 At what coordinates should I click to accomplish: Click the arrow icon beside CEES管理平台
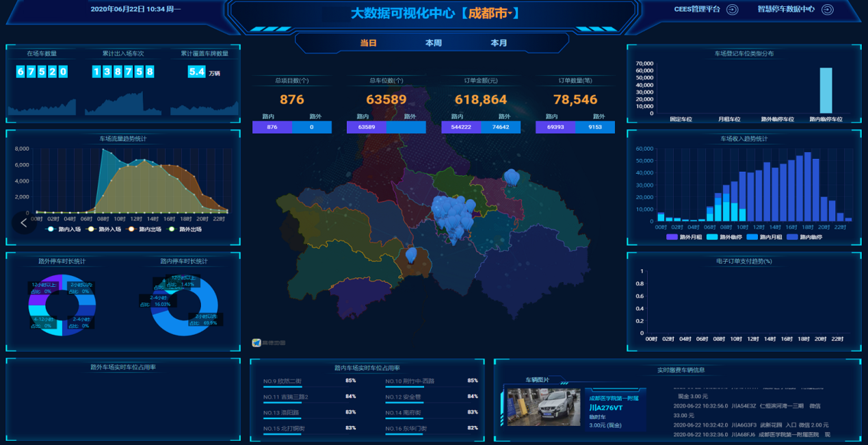click(732, 10)
